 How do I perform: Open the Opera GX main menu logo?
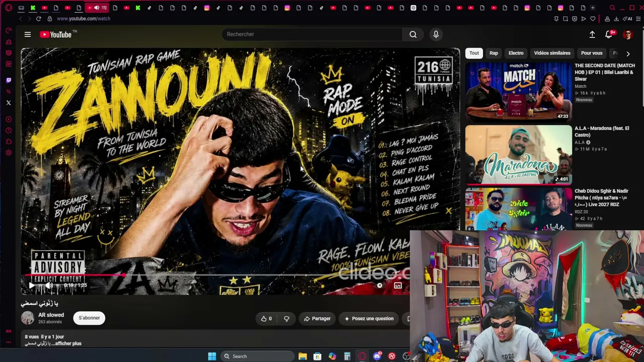click(9, 8)
